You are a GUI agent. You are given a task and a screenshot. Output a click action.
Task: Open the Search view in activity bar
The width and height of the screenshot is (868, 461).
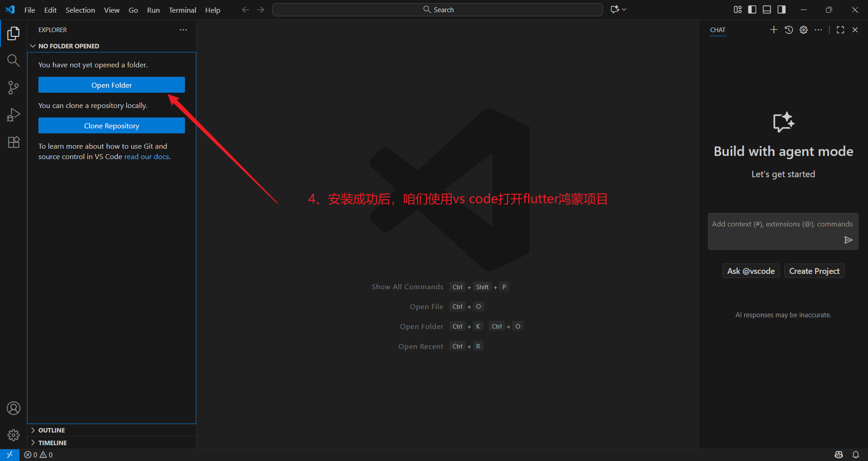pyautogui.click(x=14, y=61)
